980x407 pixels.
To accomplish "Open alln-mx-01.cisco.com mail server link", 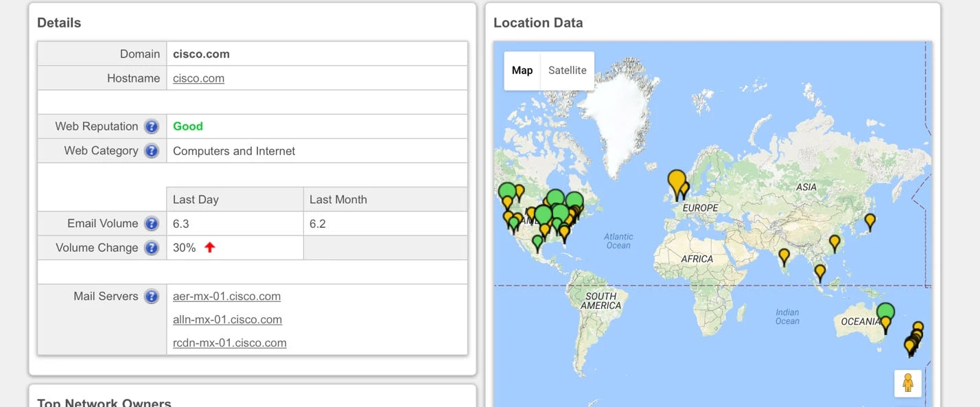I will [227, 320].
